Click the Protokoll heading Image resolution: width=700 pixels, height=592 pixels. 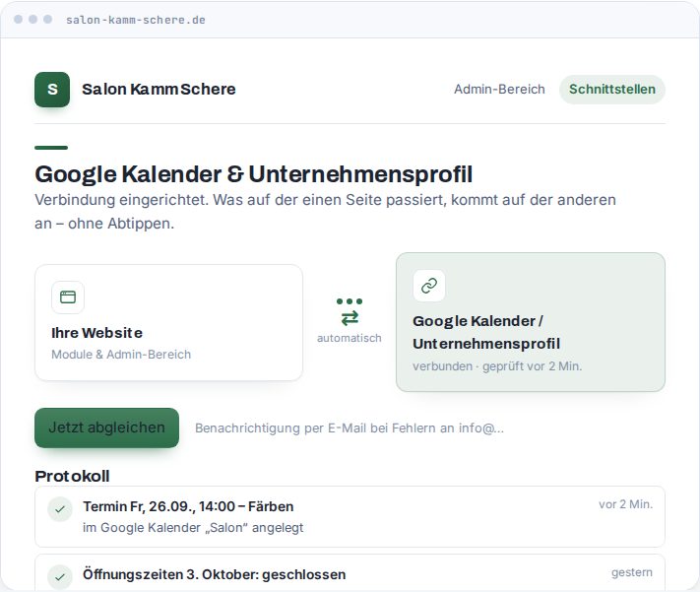(72, 477)
